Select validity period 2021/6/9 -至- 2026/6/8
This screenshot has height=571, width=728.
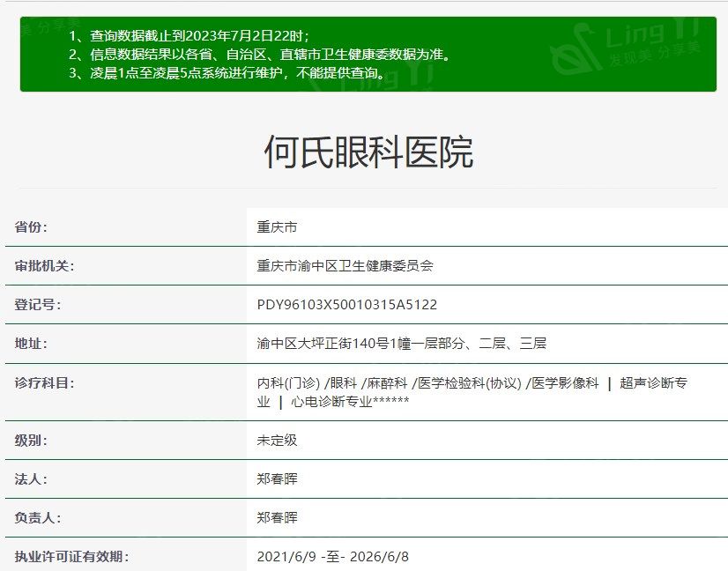333,556
